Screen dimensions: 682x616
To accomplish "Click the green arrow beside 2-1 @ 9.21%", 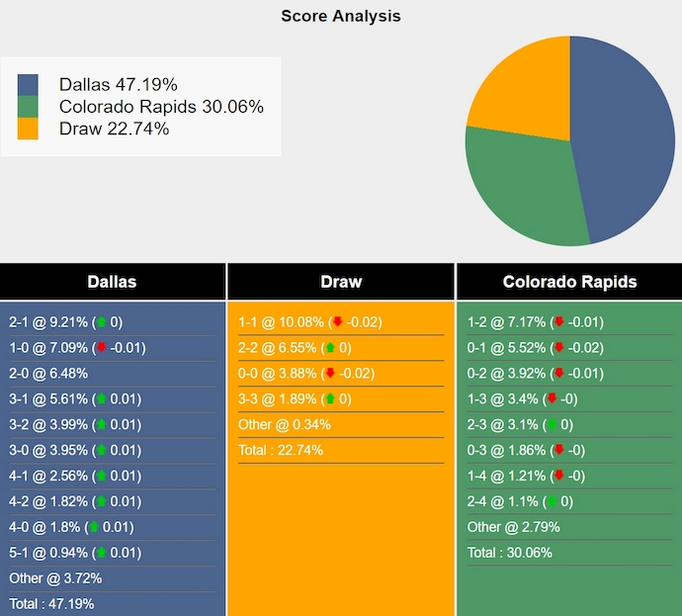I will pos(100,322).
